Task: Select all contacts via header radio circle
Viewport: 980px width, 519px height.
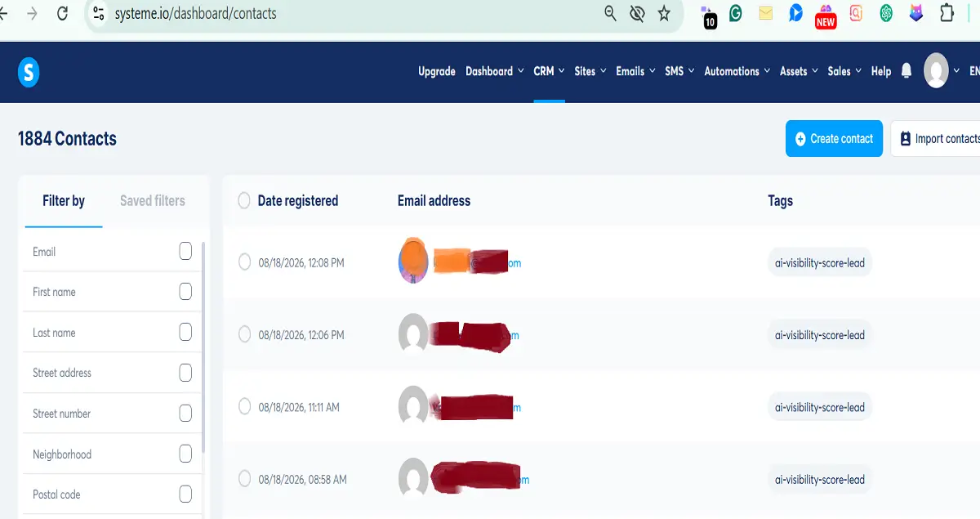Action: pyautogui.click(x=243, y=200)
